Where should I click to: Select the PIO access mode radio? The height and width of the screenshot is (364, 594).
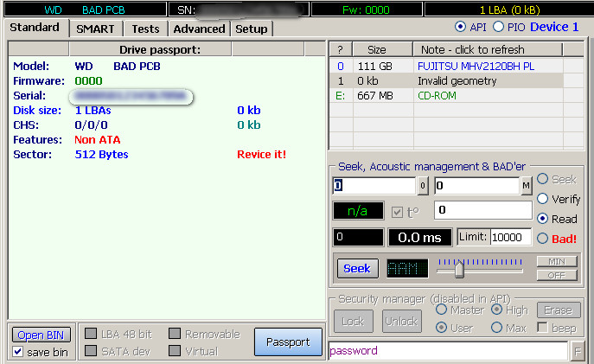click(498, 27)
